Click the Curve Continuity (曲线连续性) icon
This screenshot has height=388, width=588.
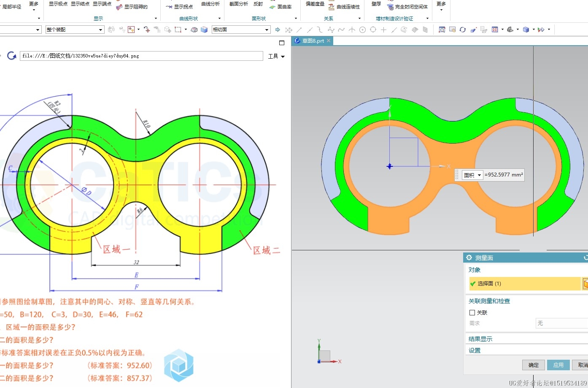pos(332,7)
